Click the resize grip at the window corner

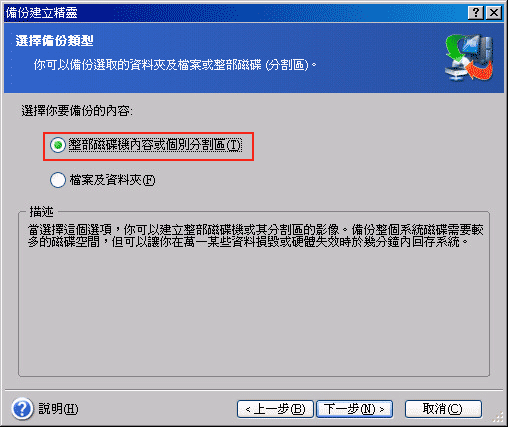(x=498, y=417)
